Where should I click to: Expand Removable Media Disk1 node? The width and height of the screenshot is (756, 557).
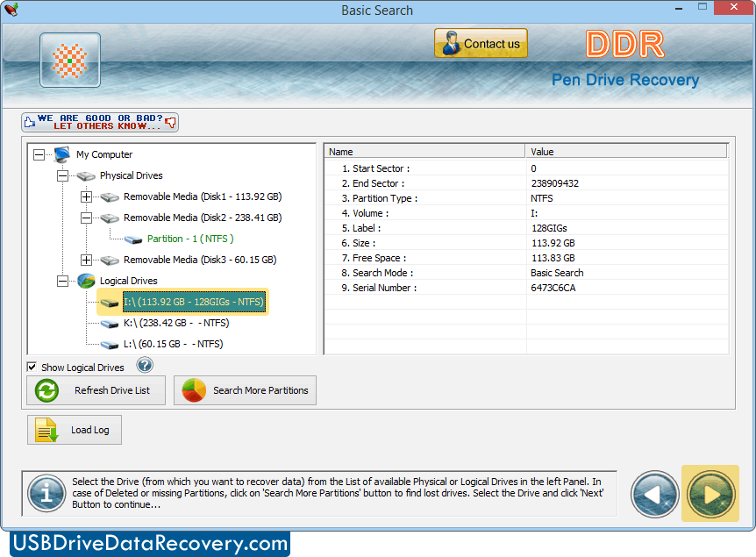pos(86,196)
